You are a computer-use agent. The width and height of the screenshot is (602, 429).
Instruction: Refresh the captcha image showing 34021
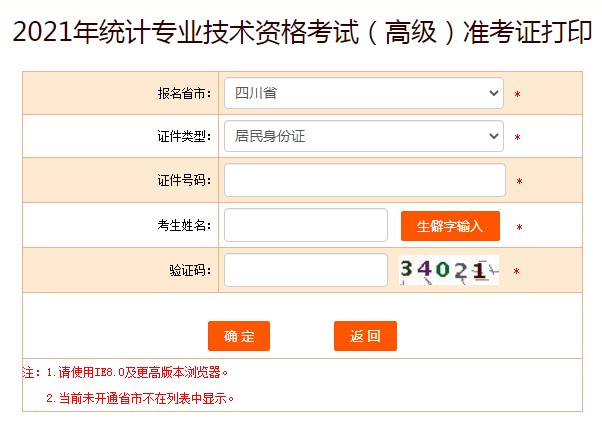pyautogui.click(x=448, y=270)
